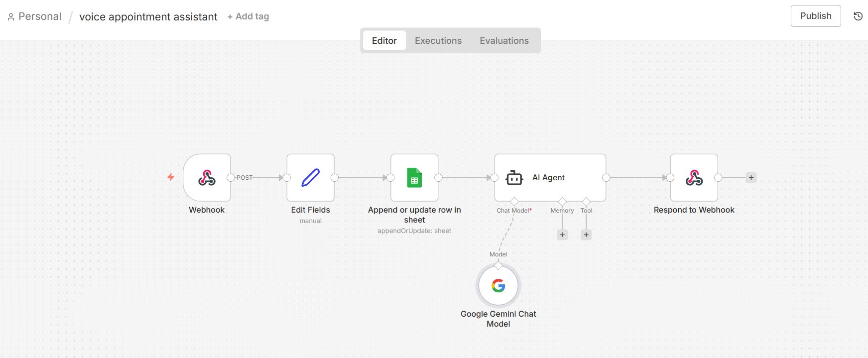Screen dimensions: 868x358
Task: Click the Add tag link
Action: tap(248, 16)
